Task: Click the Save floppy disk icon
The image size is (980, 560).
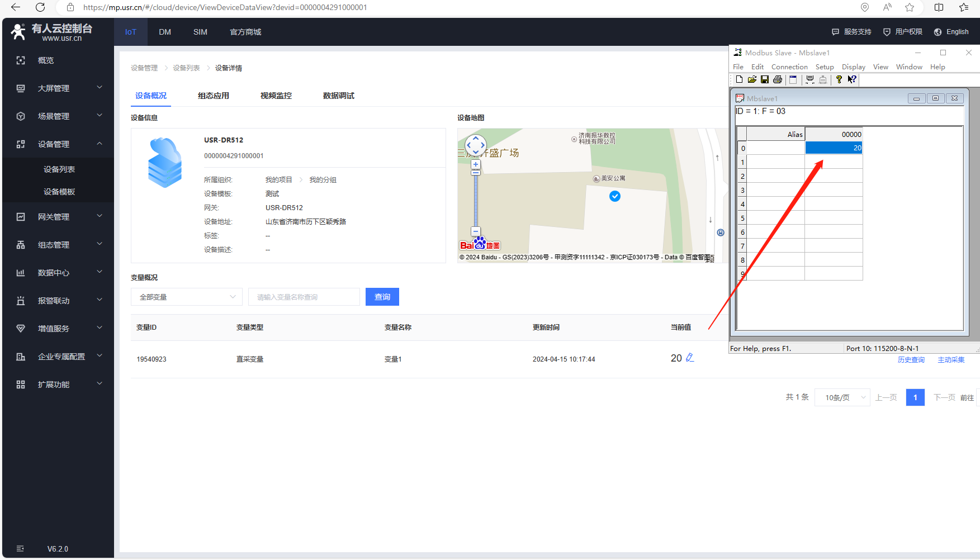Action: [x=765, y=80]
